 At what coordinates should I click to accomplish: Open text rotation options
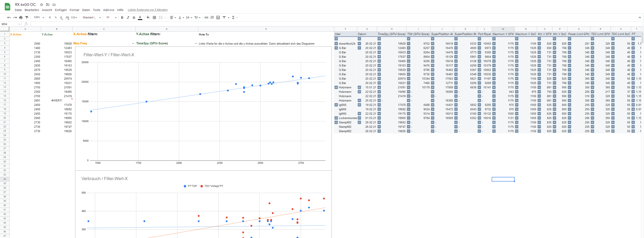[x=197, y=18]
